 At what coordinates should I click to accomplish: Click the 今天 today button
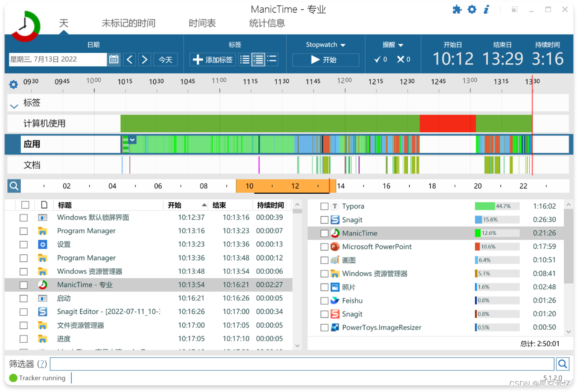[x=165, y=59]
